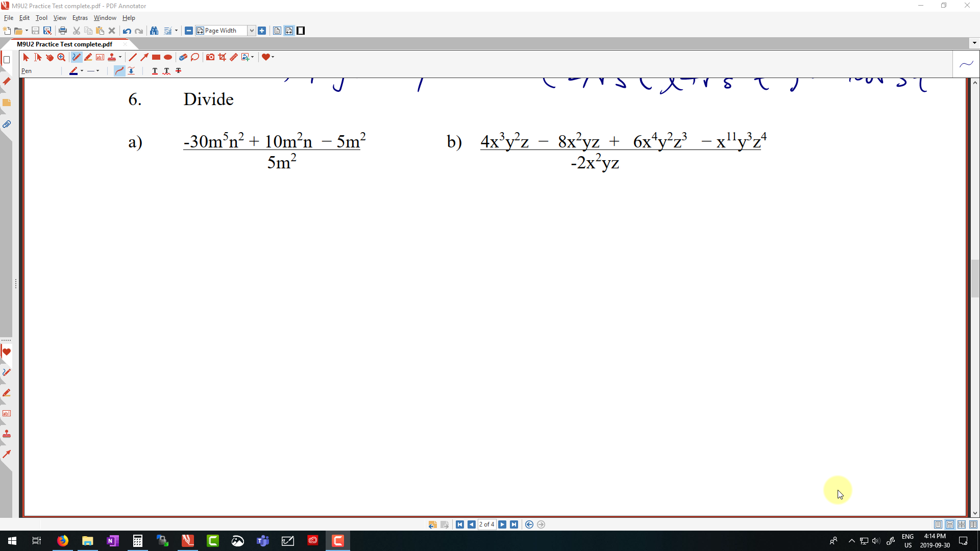Select continuous page layout
Screen dimensions: 980x551
[x=950, y=524]
